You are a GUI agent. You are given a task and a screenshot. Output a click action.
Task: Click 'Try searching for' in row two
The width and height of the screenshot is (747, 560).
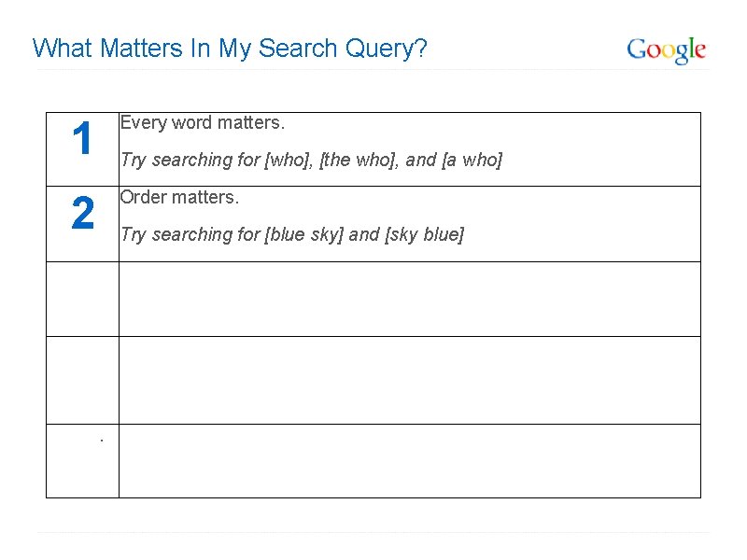[190, 235]
